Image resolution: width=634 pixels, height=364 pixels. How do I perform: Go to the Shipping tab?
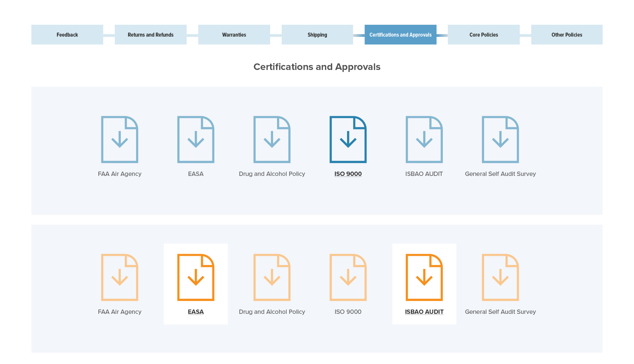[x=317, y=35]
